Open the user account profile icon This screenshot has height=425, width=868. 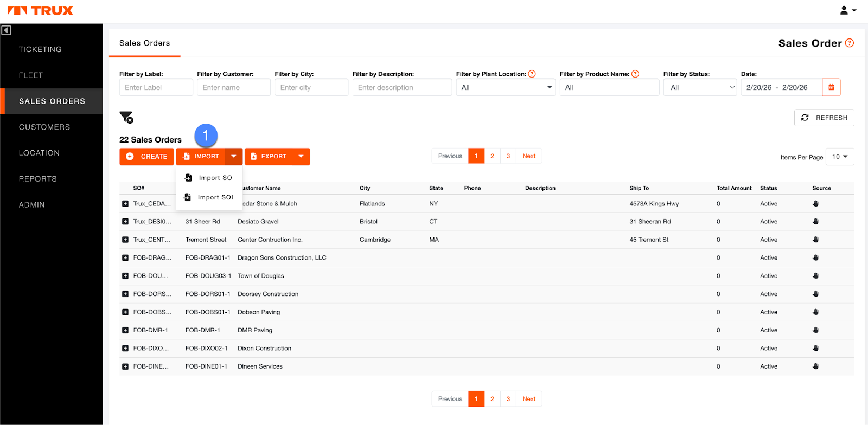[847, 10]
